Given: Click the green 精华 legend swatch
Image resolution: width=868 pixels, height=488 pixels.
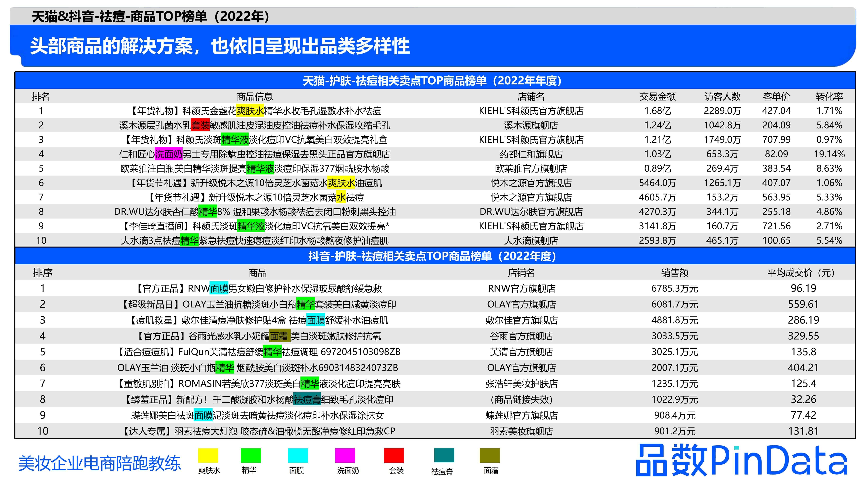Looking at the screenshot, I should pos(251,455).
